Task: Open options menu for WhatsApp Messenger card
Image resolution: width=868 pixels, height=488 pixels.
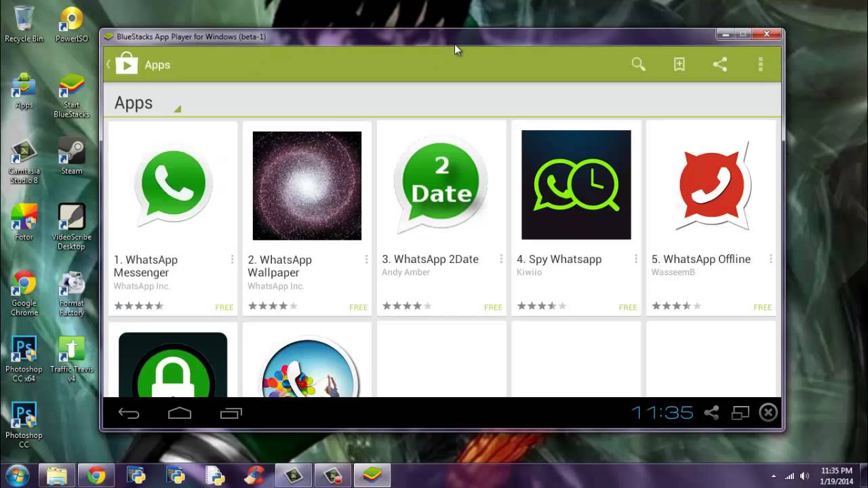Action: (232, 260)
